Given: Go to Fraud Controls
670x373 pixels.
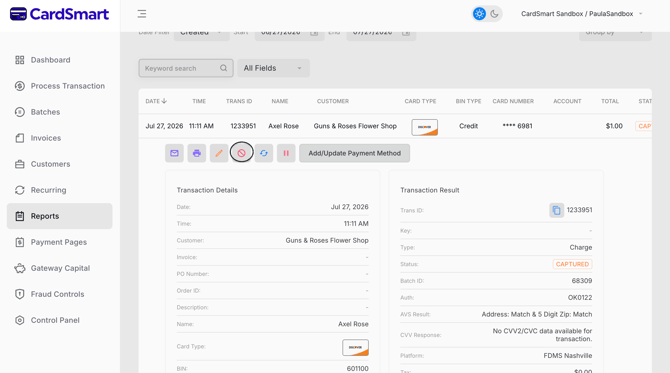Looking at the screenshot, I should [59, 294].
